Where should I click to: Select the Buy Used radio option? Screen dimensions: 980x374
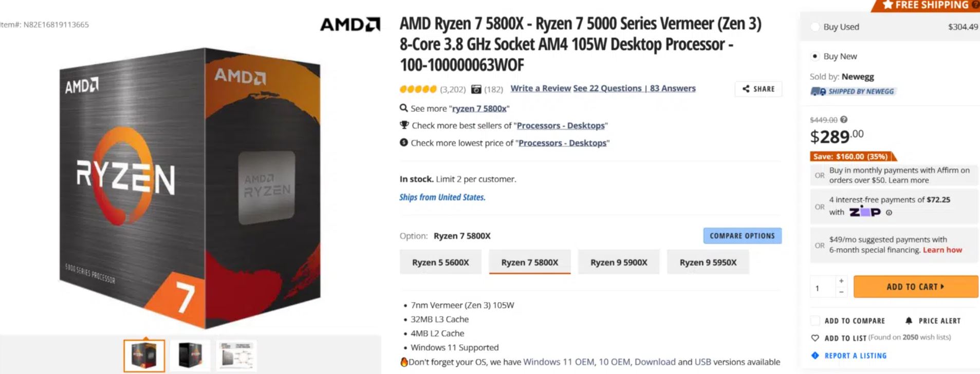click(815, 27)
